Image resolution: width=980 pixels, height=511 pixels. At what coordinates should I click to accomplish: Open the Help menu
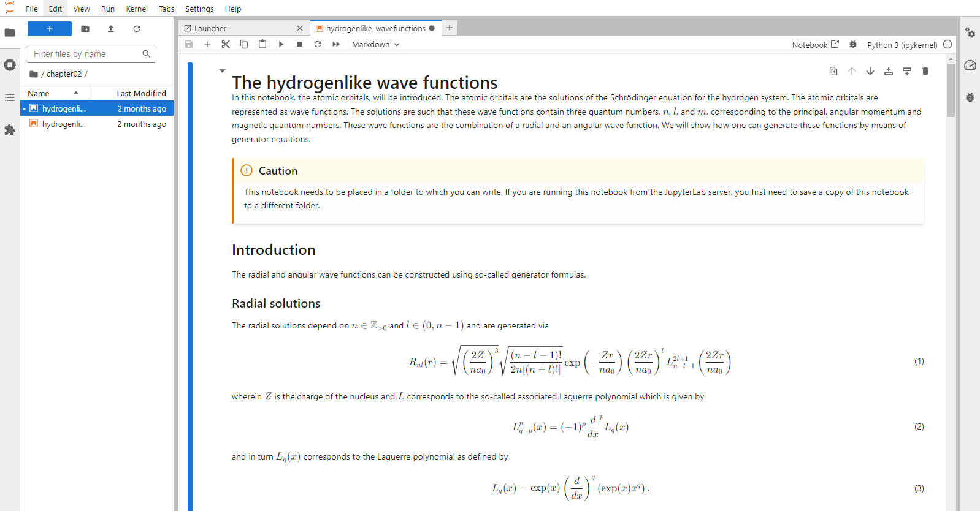[233, 9]
